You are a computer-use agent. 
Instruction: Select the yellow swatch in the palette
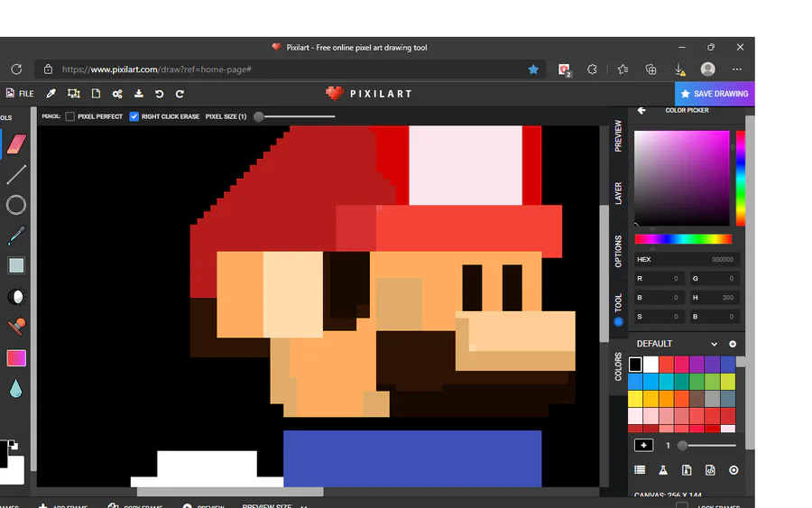click(x=635, y=399)
